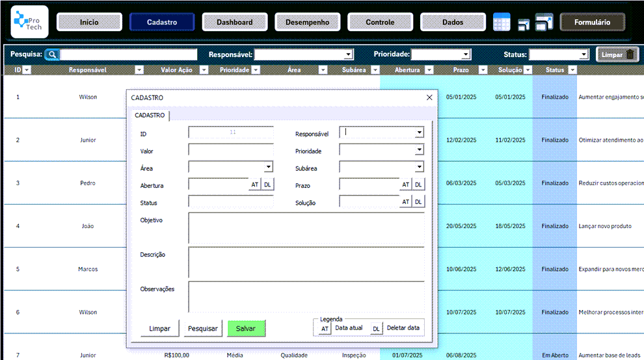
Task: Click AT button next to Solução field
Action: 405,202
